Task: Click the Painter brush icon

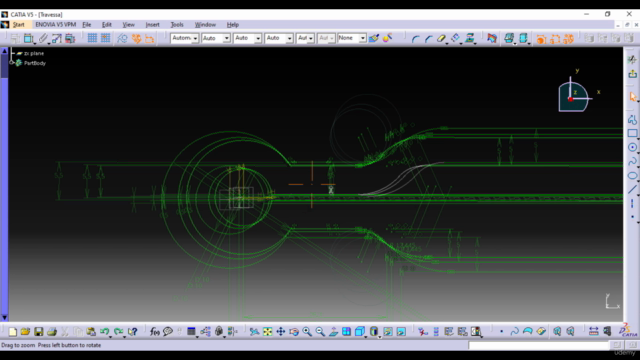Action: (x=374, y=38)
